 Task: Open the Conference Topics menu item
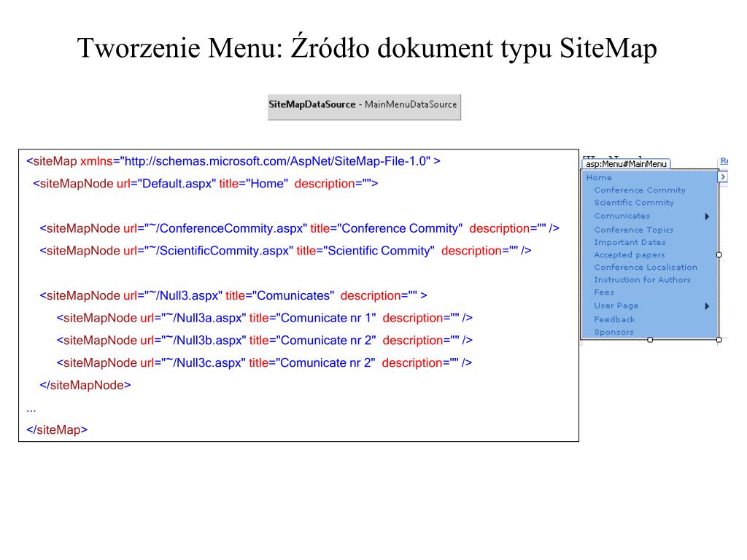[634, 230]
